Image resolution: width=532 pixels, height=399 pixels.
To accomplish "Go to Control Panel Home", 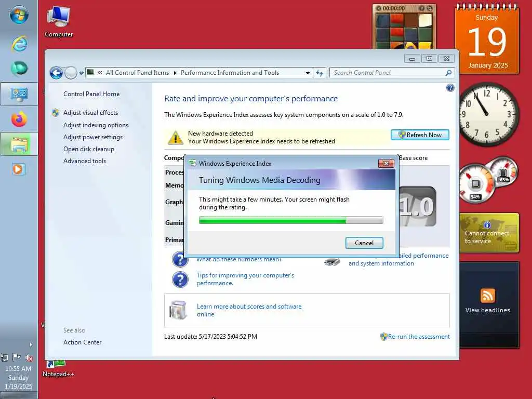I will 91,94.
